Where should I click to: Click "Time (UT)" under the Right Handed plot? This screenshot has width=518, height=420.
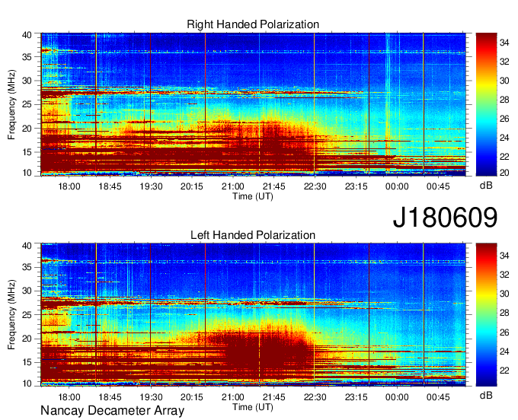click(253, 196)
